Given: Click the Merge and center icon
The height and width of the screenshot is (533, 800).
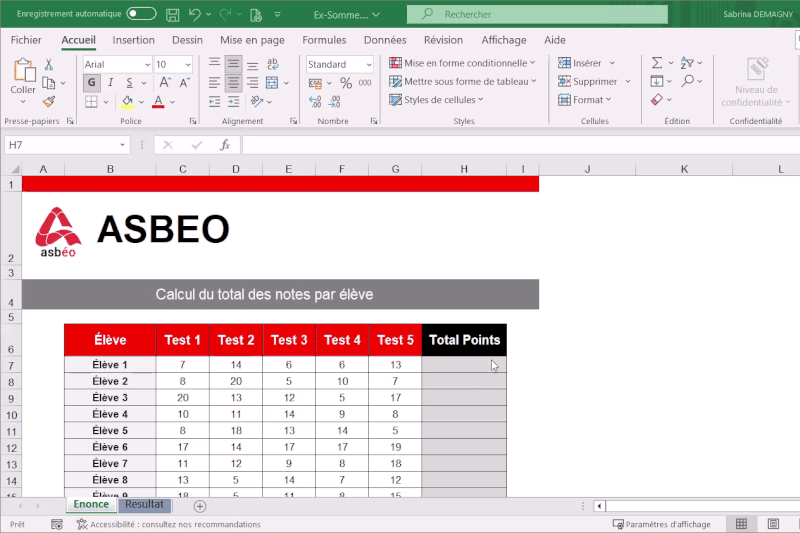Looking at the screenshot, I should coord(272,83).
